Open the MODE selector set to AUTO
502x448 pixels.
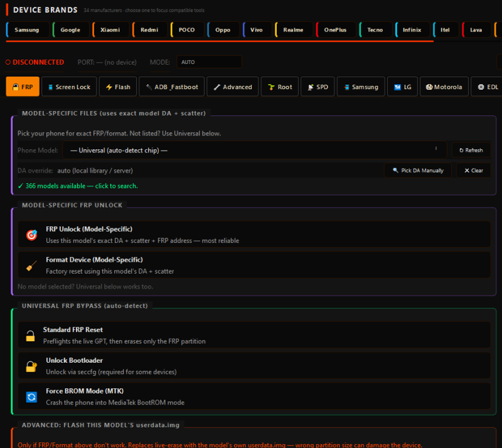pos(209,62)
